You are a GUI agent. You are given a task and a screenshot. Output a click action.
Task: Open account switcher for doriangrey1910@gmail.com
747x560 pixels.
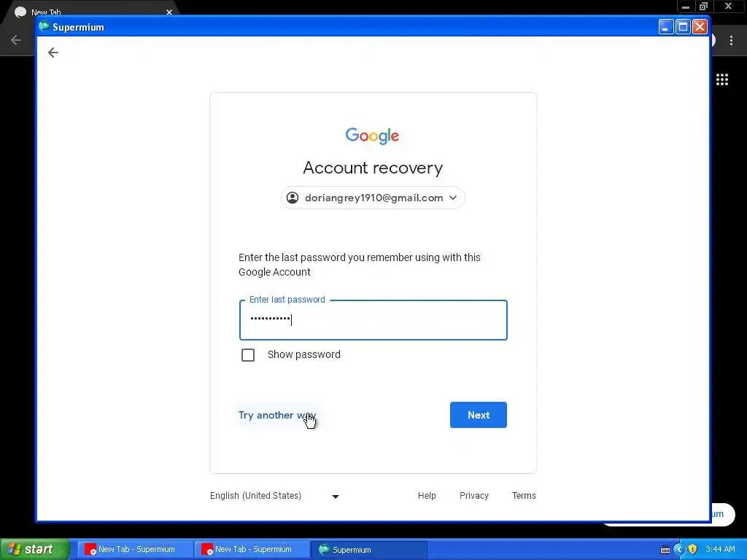(373, 198)
